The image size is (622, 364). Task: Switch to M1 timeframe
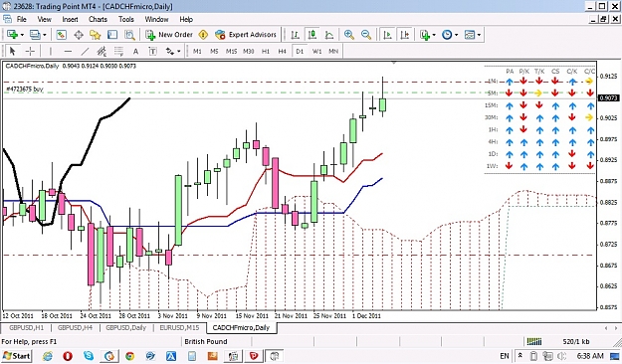coord(197,51)
